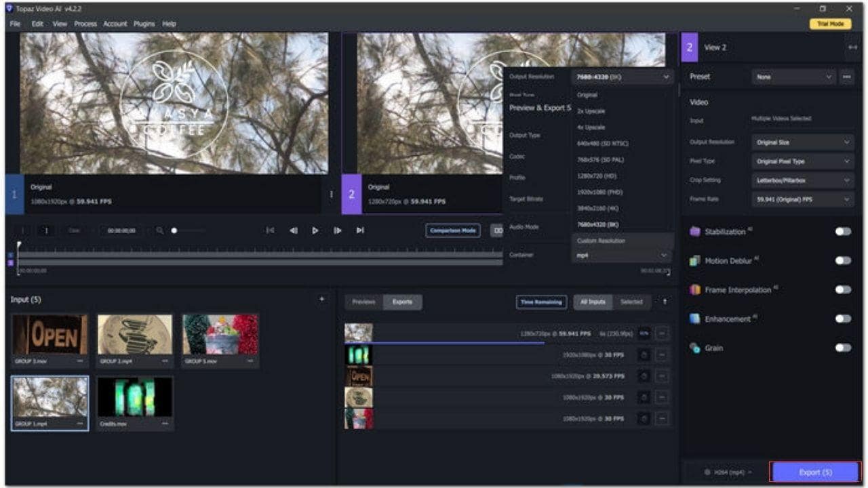The width and height of the screenshot is (868, 488).
Task: Collapse the View 2 panel with arrow icon
Action: 852,47
